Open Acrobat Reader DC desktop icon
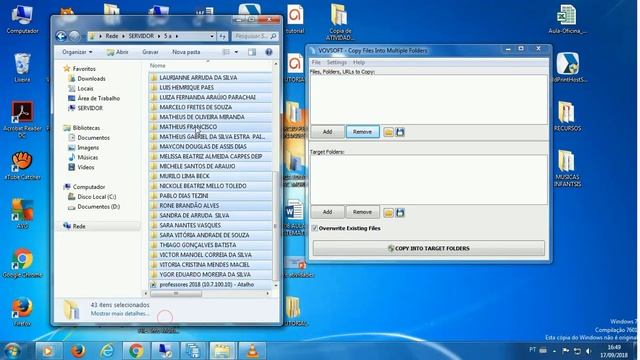 coord(22,120)
